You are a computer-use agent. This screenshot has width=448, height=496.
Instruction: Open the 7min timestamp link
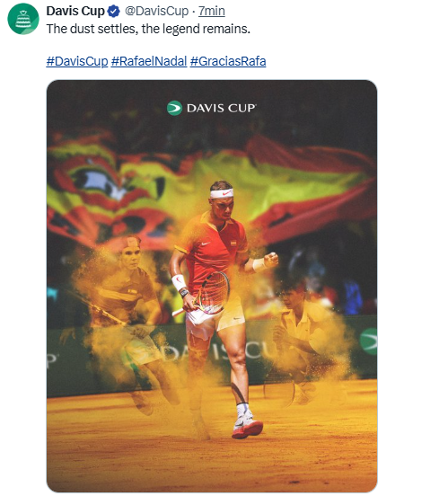[212, 11]
